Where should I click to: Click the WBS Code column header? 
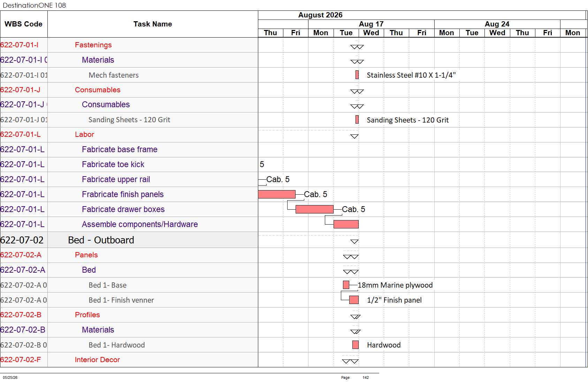tap(23, 24)
